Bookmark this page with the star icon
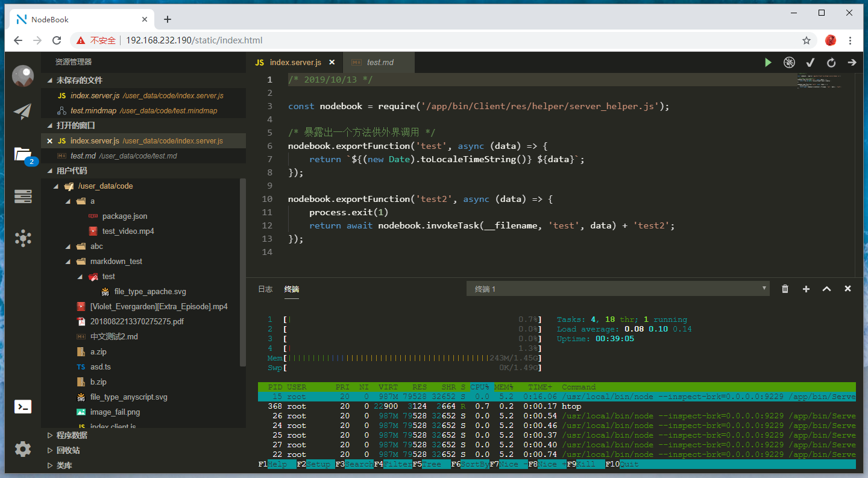This screenshot has height=478, width=868. 807,40
